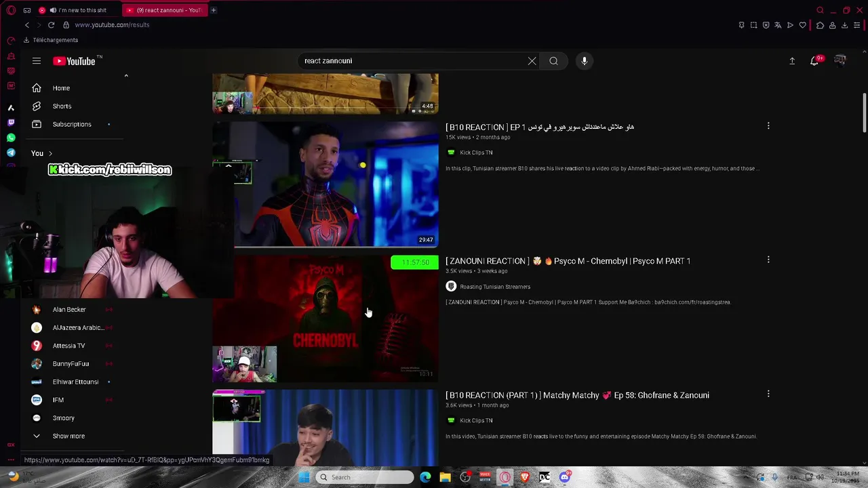Go to the YouTube logo home link
The width and height of the screenshot is (868, 488).
point(75,61)
